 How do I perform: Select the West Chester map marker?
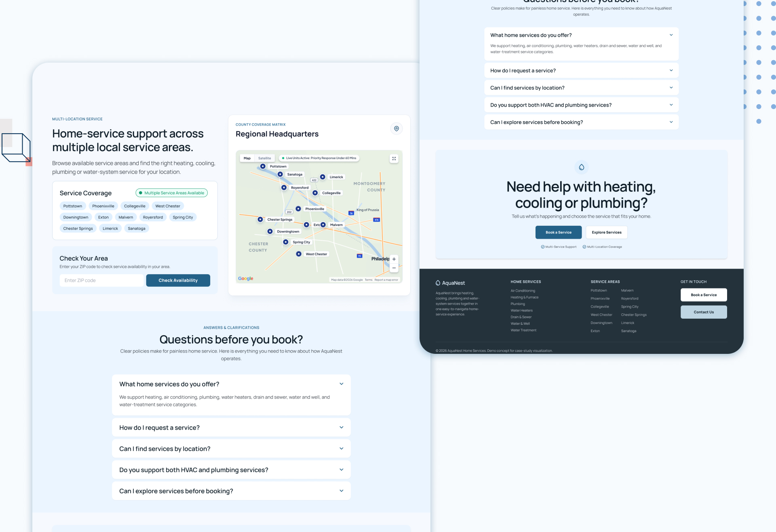[x=299, y=254]
